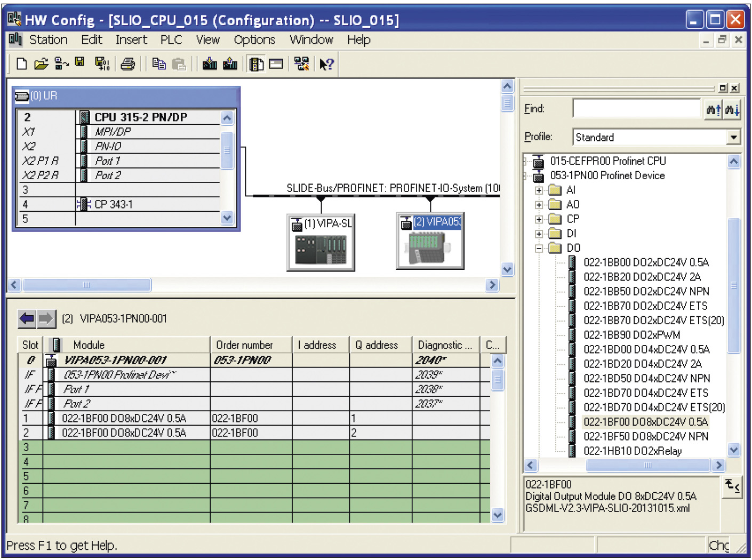Select the (1) VIPA-SL device icon
752x560 pixels.
point(321,243)
